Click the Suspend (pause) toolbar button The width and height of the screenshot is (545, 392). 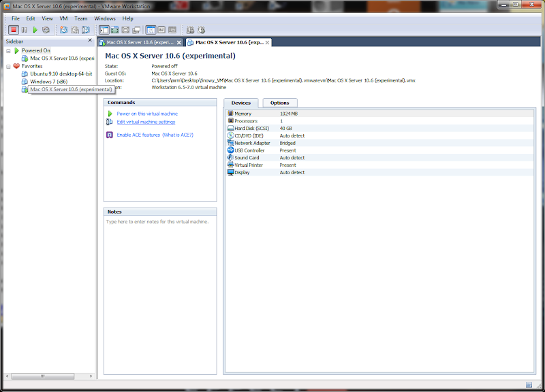click(x=25, y=30)
